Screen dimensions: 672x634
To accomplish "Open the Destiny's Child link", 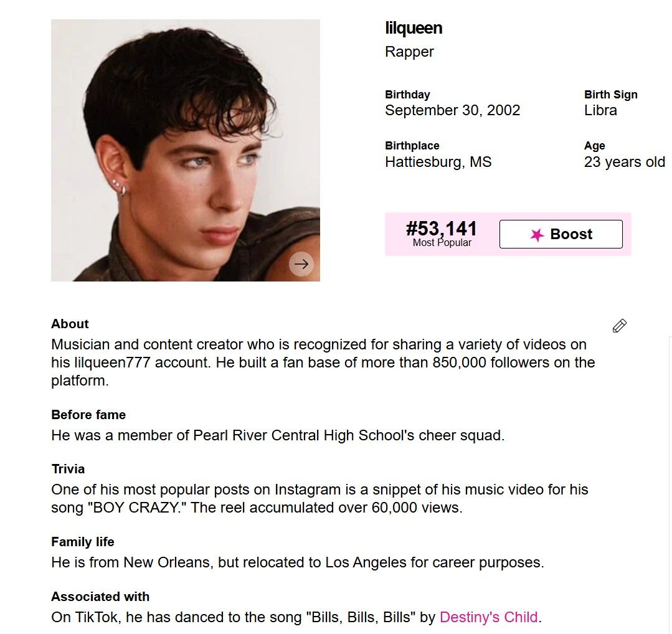I will (x=488, y=617).
